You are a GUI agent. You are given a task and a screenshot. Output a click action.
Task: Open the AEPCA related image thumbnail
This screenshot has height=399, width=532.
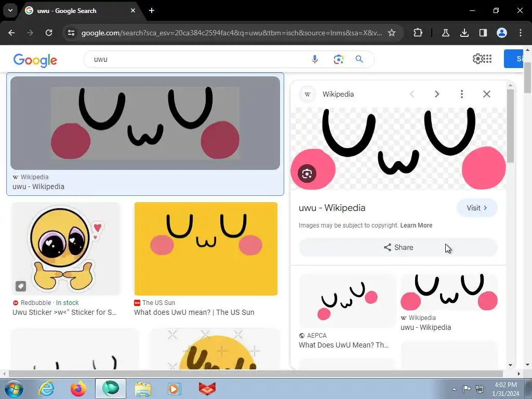point(348,301)
